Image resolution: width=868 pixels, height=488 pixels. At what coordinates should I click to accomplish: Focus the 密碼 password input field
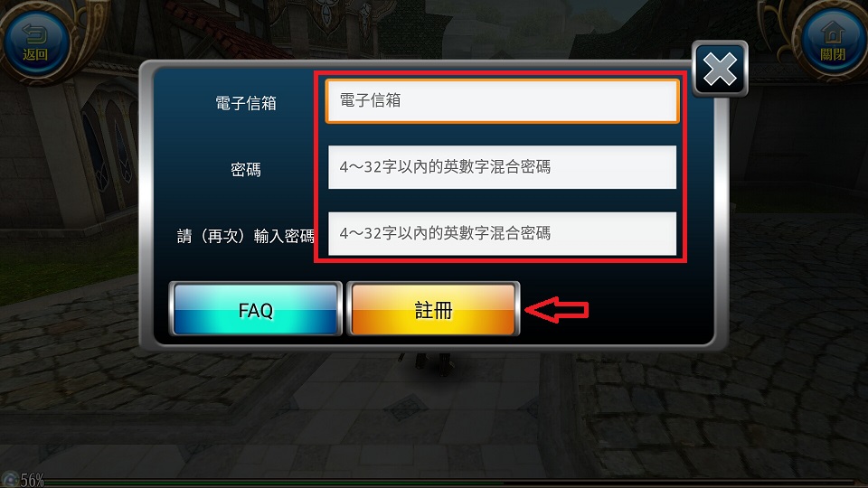[x=502, y=167]
